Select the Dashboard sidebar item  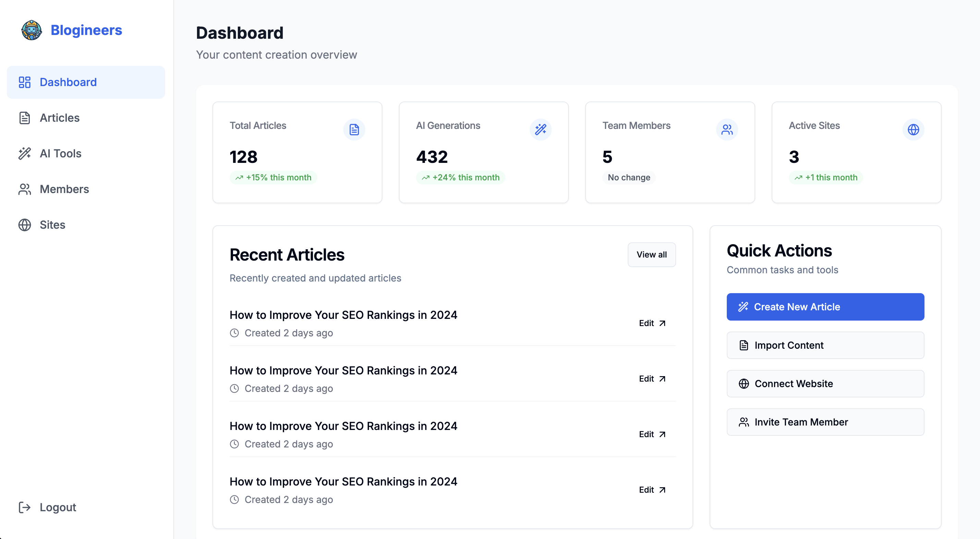tap(68, 82)
